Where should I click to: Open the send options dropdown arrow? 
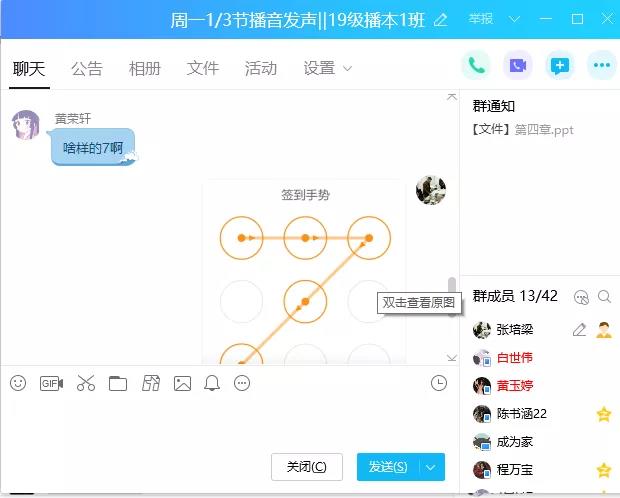(431, 467)
